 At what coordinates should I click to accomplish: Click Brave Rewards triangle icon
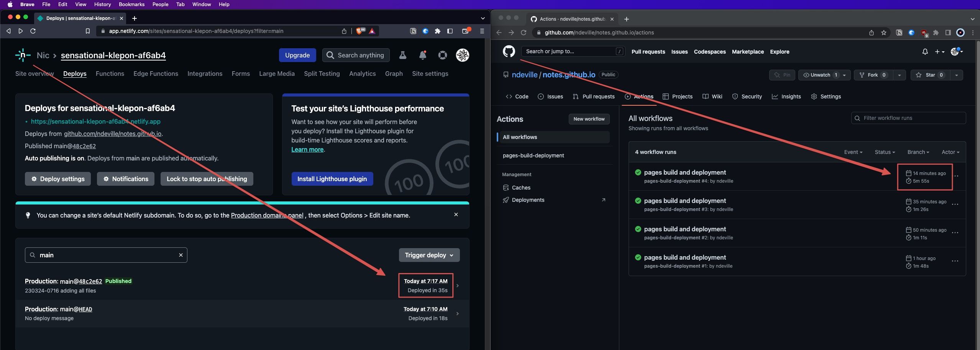pyautogui.click(x=372, y=31)
